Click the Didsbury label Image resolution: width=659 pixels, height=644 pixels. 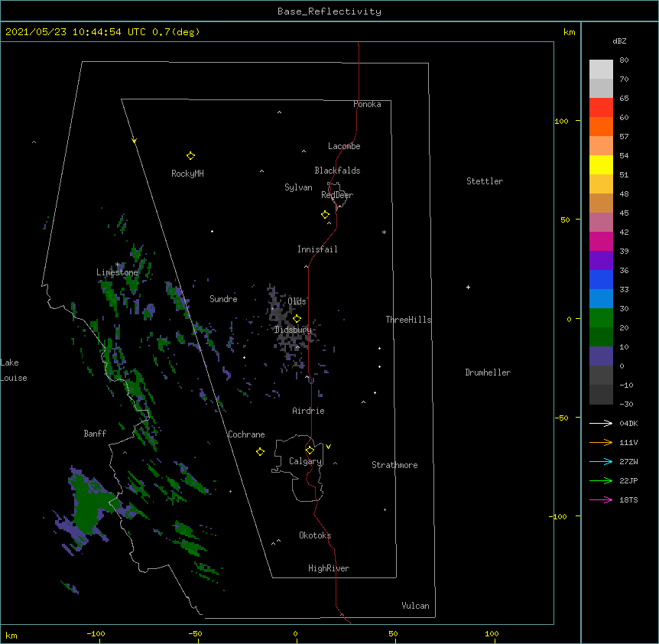tap(294, 330)
